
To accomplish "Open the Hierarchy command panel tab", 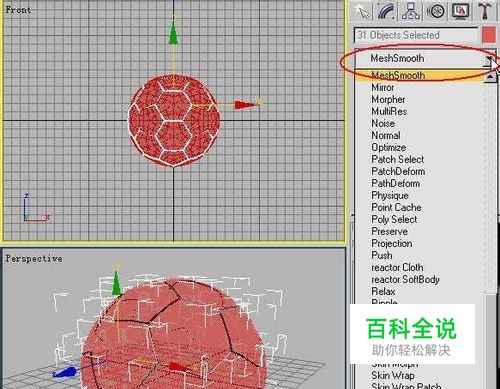I will click(x=411, y=12).
